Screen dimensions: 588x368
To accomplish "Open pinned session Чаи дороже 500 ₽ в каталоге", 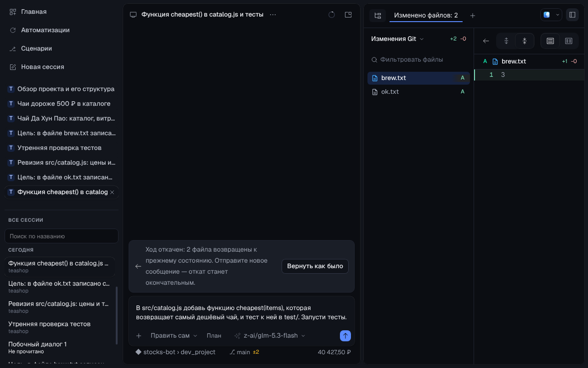I will [x=62, y=103].
